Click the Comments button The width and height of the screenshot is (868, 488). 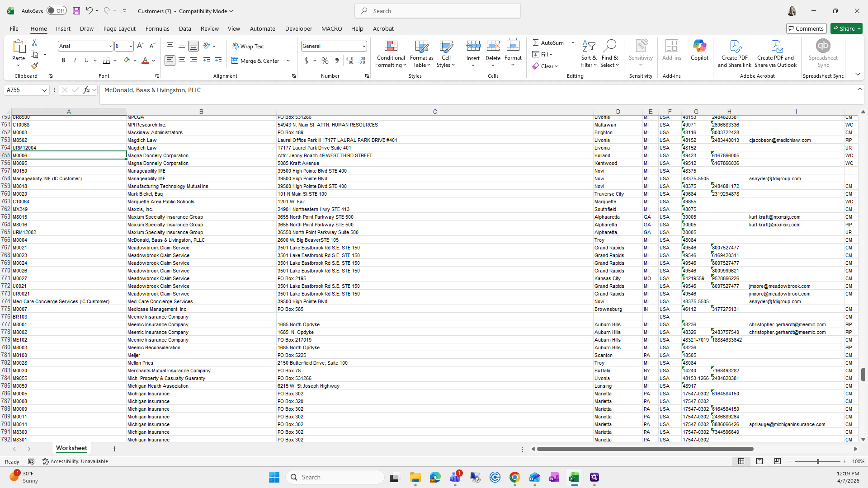coord(806,28)
